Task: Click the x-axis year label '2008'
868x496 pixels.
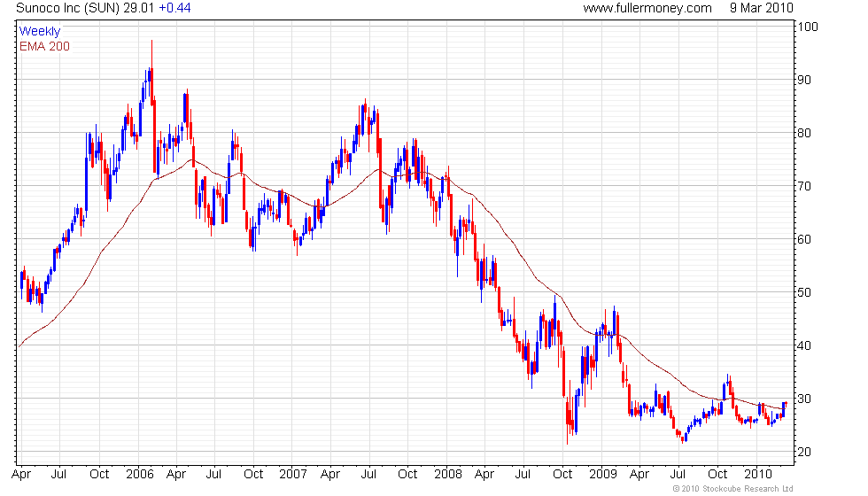Action: [x=448, y=475]
